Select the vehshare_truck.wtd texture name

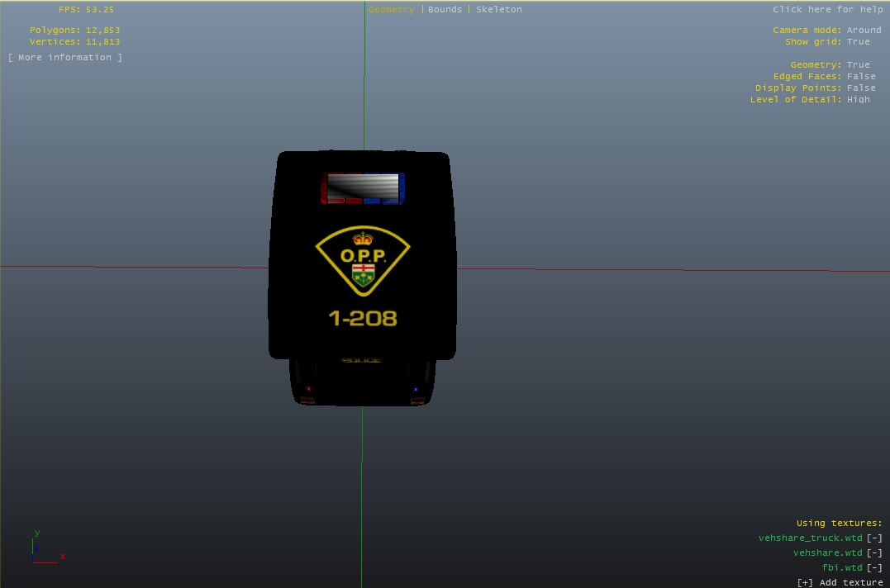point(810,538)
